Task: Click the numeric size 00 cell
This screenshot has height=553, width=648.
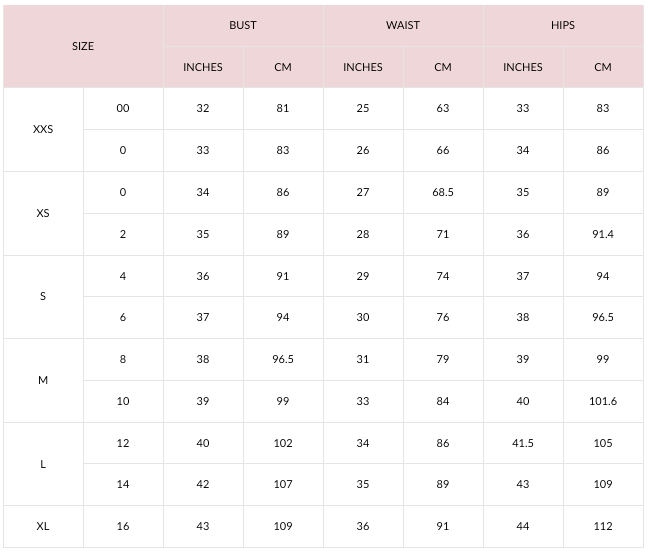Action: 123,108
